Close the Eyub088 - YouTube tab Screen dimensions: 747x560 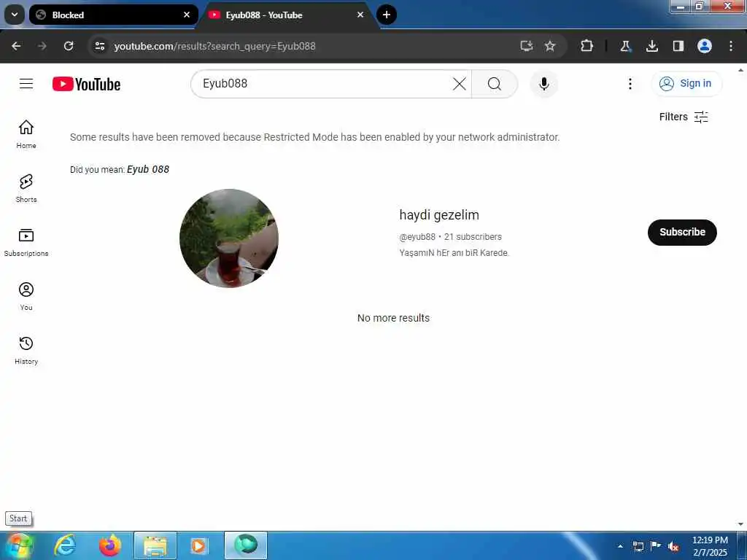360,15
